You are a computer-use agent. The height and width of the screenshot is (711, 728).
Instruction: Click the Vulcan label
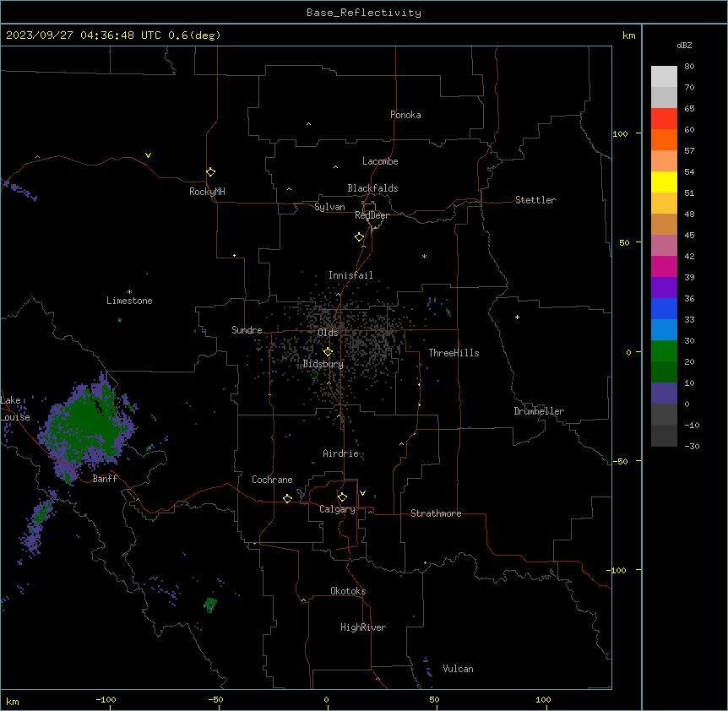pos(458,669)
